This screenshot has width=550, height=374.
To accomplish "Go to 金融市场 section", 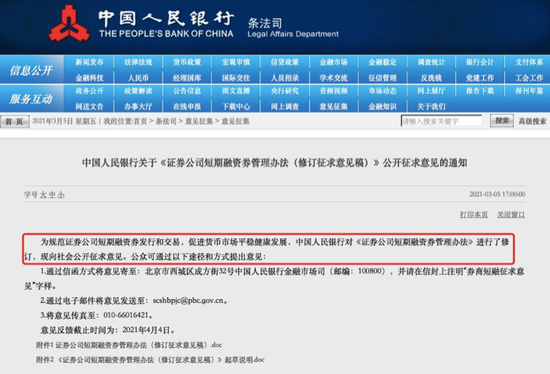I will pyautogui.click(x=334, y=62).
